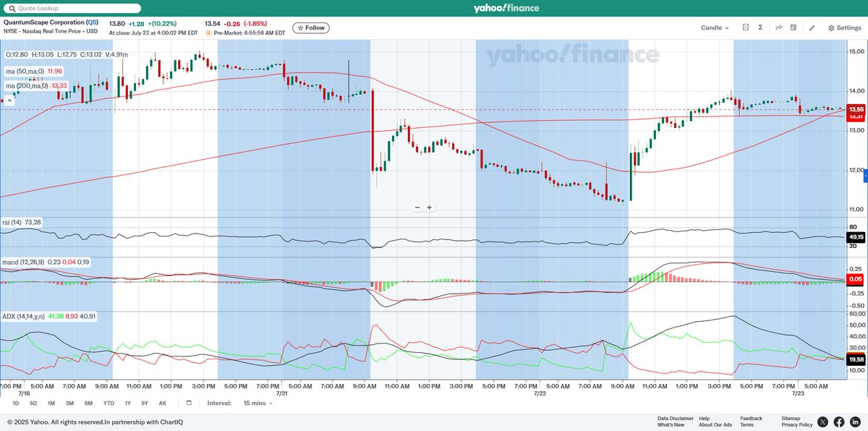Select the 1Y range

tap(127, 403)
